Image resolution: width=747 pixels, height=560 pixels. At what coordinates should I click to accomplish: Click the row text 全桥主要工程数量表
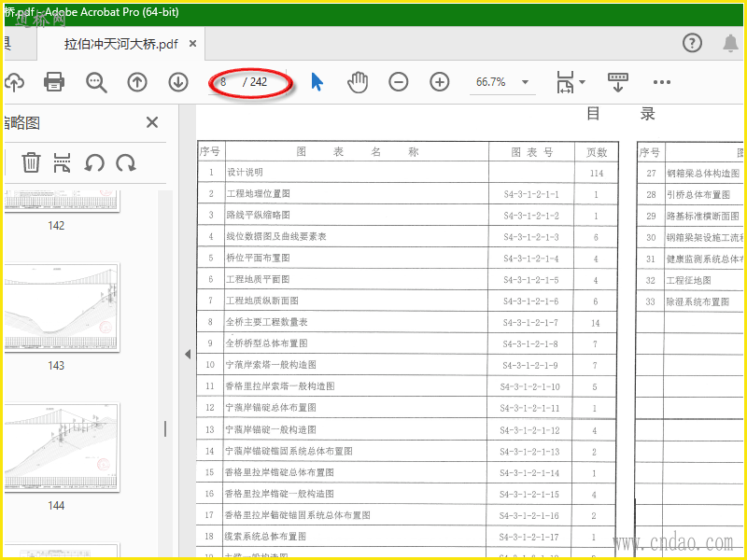[x=267, y=322]
